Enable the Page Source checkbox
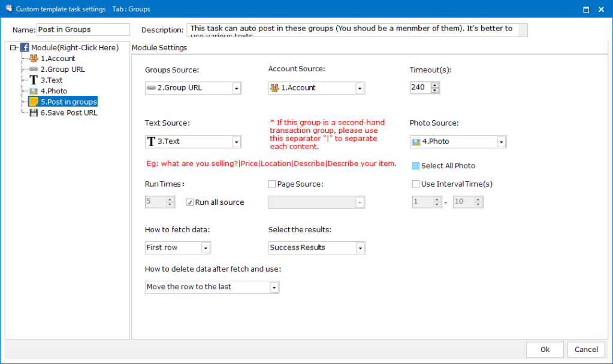 point(272,184)
